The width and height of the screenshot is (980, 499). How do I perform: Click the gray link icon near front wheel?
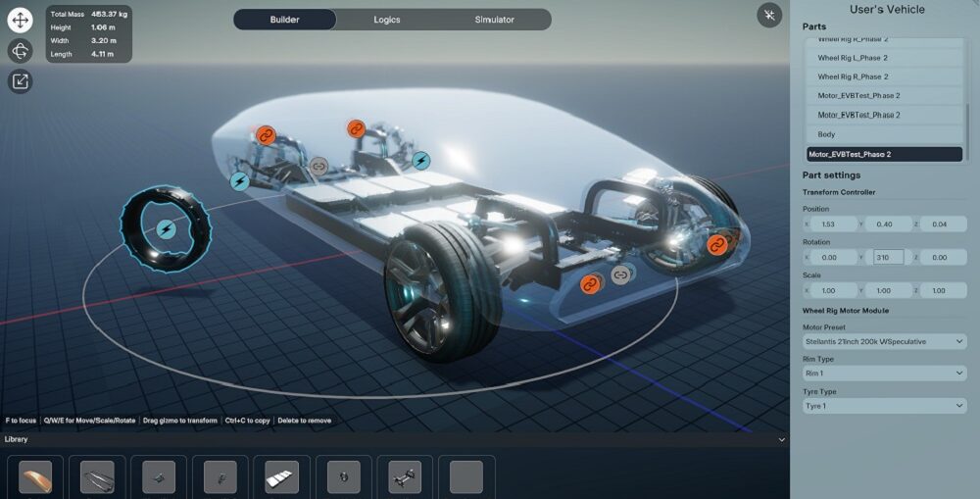coord(620,275)
